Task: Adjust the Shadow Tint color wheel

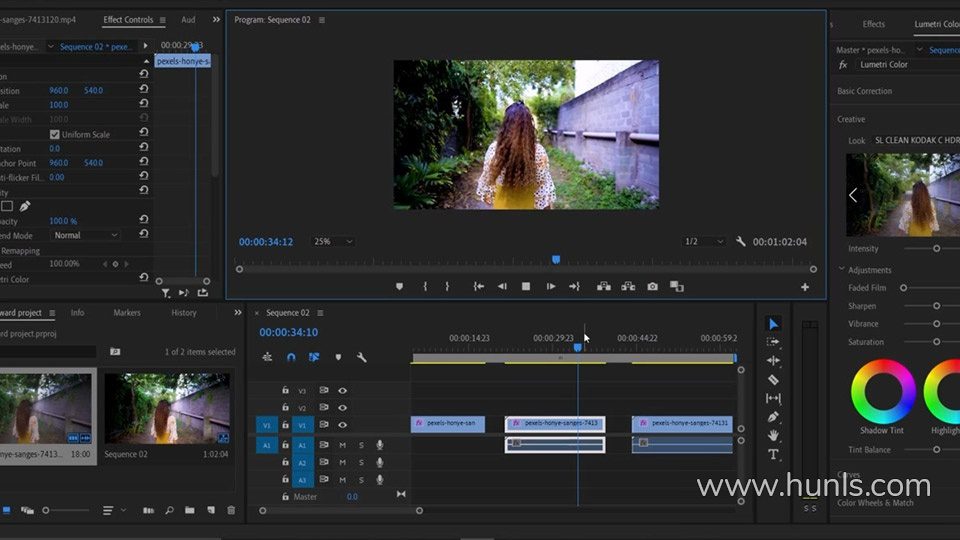Action: click(x=883, y=392)
